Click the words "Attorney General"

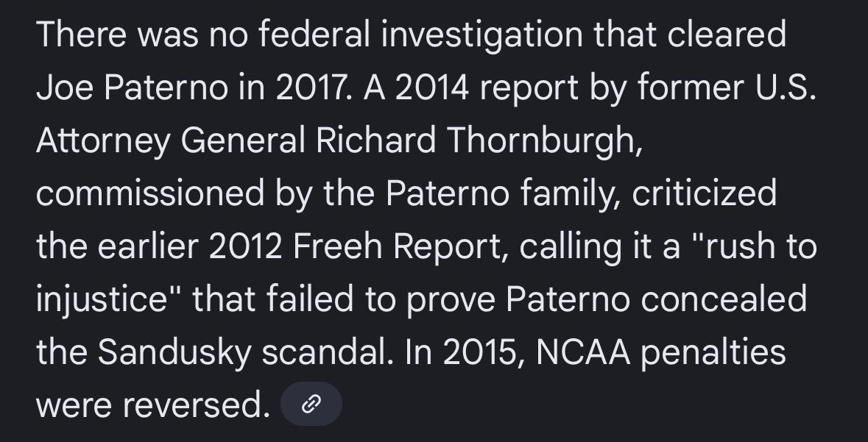point(171,140)
